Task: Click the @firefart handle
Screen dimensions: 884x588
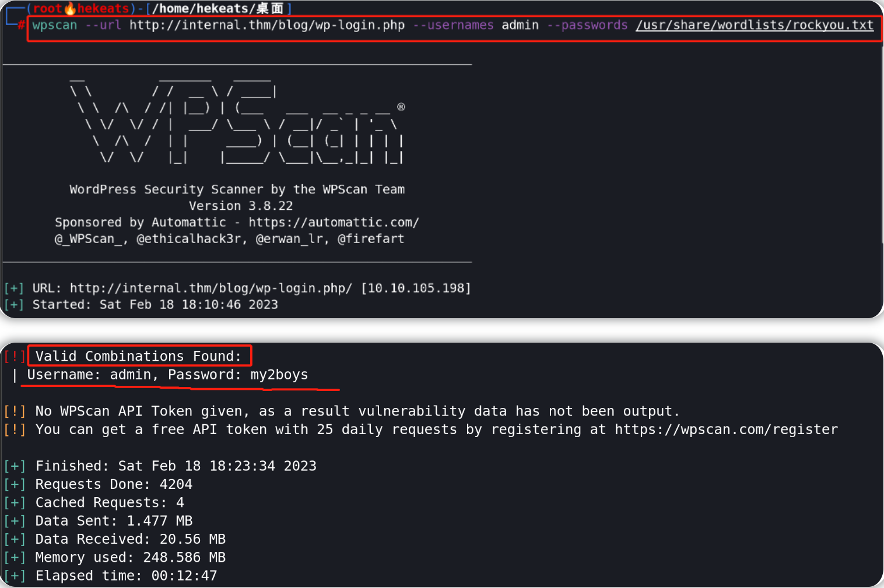Action: coord(371,238)
